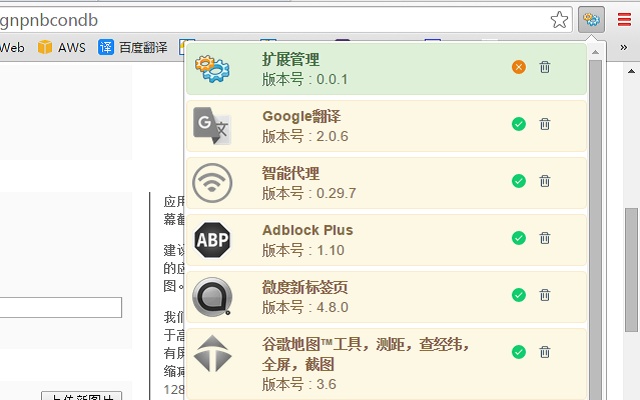Click the 百度翻译 bookmark 译 icon
This screenshot has width=640, height=400.
[106, 47]
